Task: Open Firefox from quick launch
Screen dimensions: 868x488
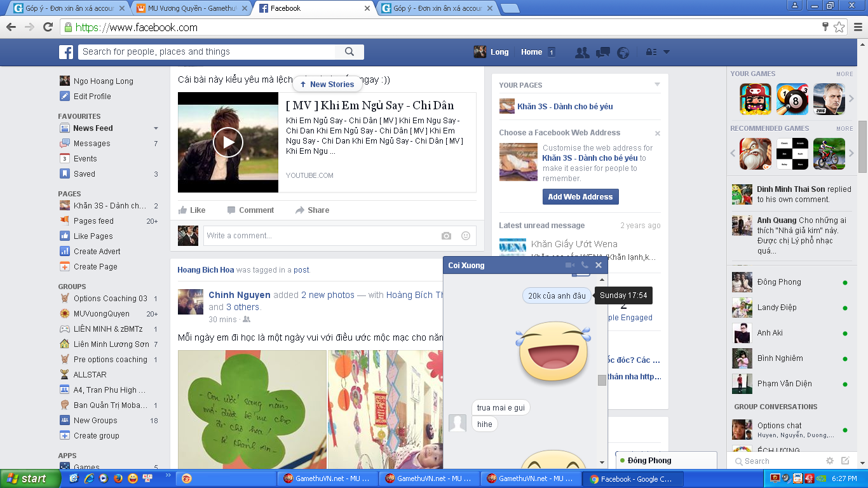Action: click(118, 478)
